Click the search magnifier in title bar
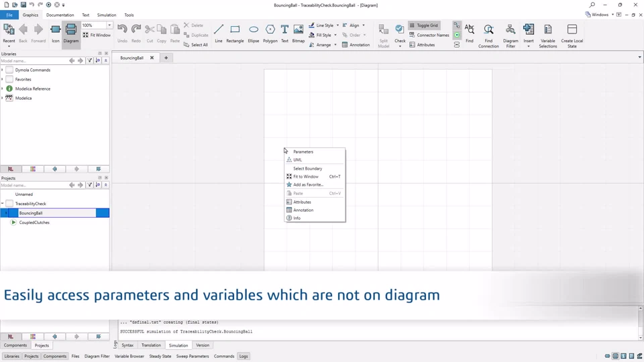 click(592, 5)
